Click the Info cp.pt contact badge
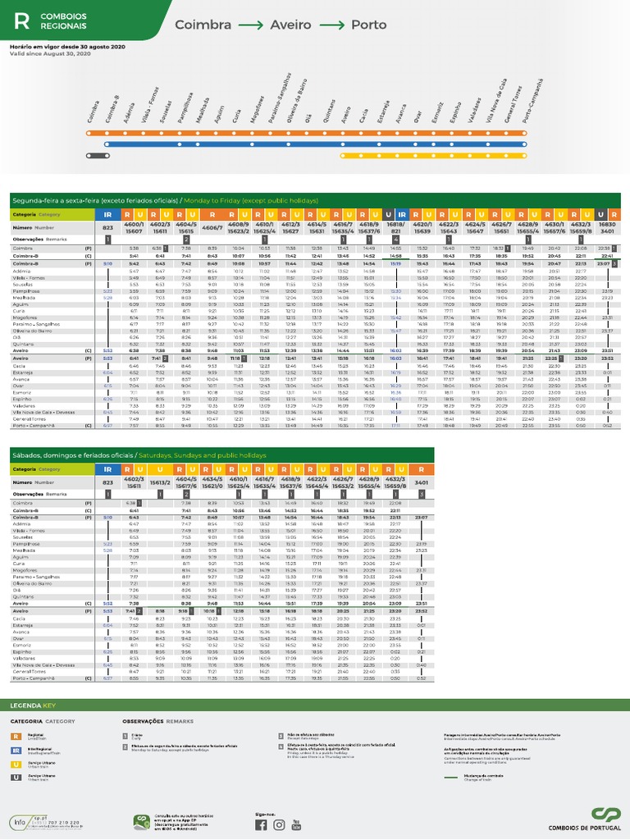This screenshot has height=840, width=630. (x=46, y=822)
